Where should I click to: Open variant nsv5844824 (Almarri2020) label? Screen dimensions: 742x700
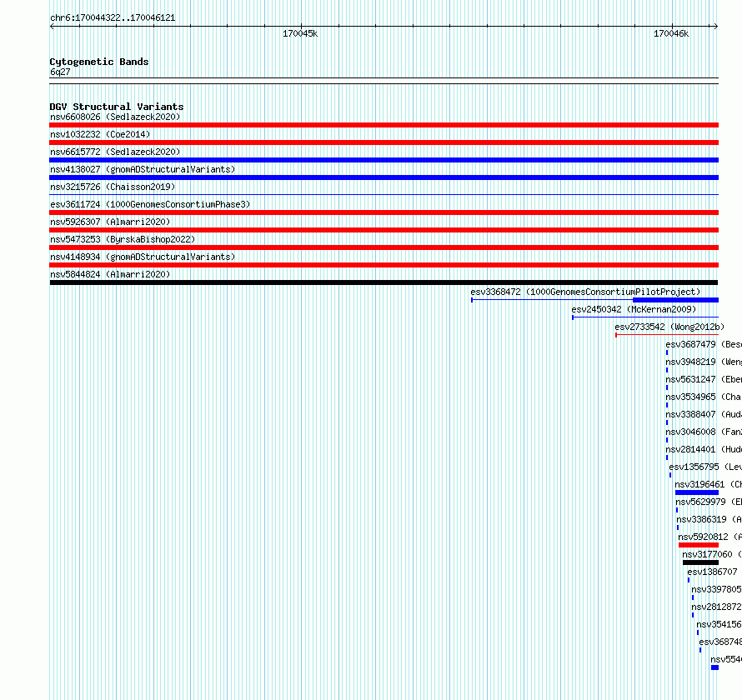[110, 274]
